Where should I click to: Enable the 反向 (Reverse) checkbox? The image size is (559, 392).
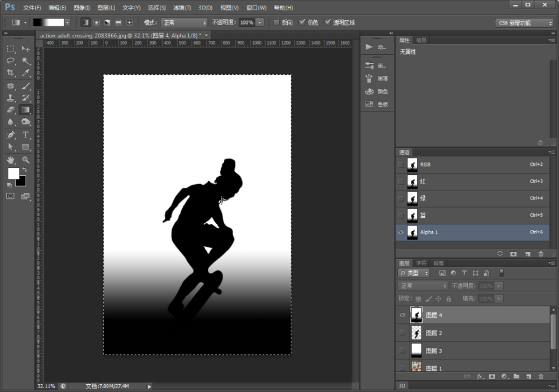(276, 22)
